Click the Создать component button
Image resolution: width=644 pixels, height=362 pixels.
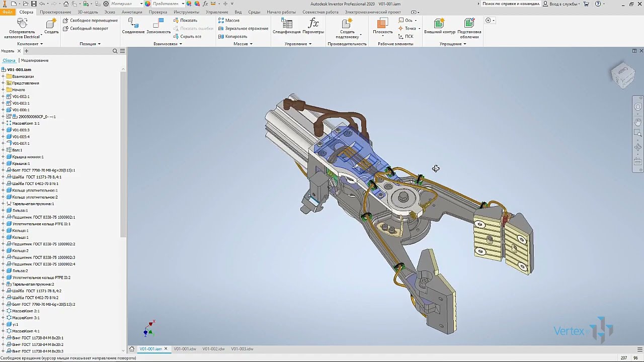click(x=51, y=27)
